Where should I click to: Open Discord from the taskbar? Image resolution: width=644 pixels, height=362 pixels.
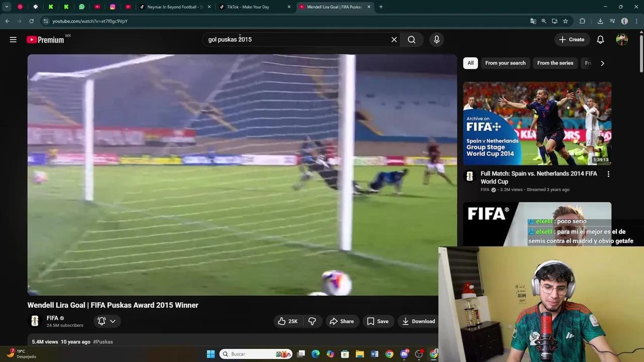(x=404, y=354)
